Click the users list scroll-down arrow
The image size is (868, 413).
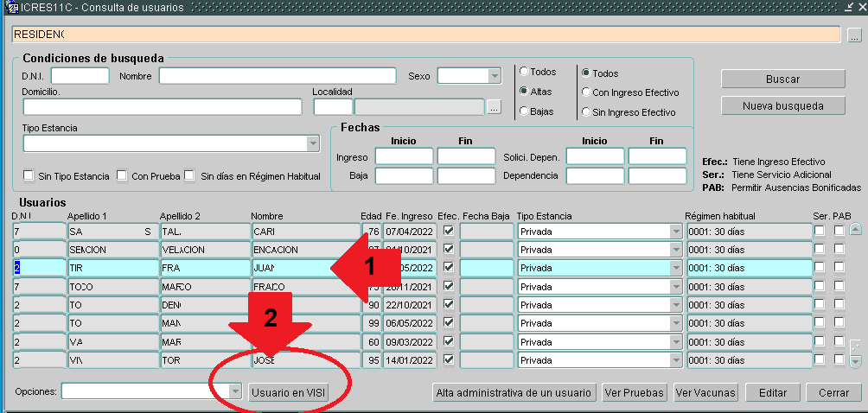click(x=856, y=360)
